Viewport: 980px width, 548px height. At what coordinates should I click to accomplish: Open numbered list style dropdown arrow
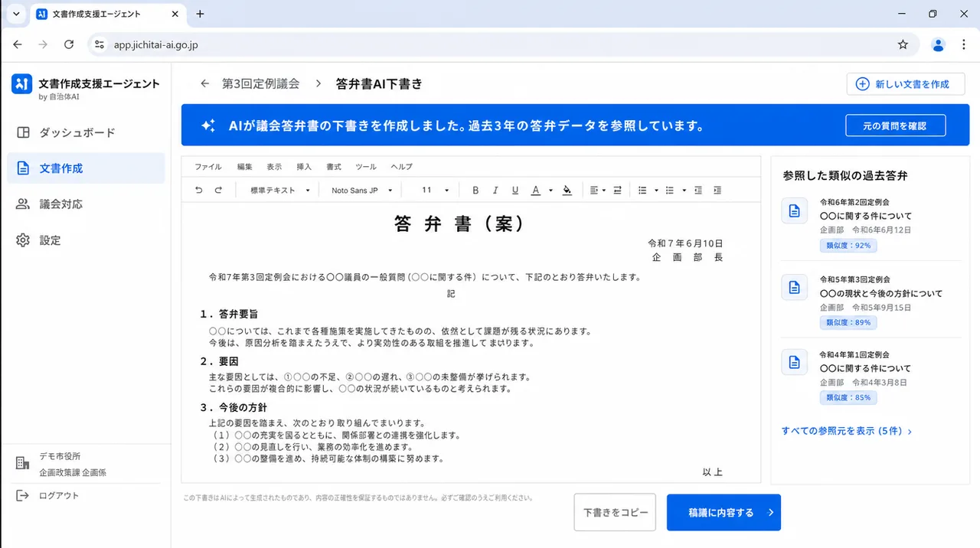pyautogui.click(x=656, y=191)
